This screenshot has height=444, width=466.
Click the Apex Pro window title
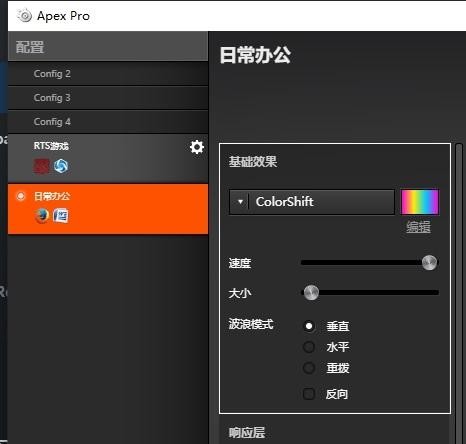click(x=63, y=16)
